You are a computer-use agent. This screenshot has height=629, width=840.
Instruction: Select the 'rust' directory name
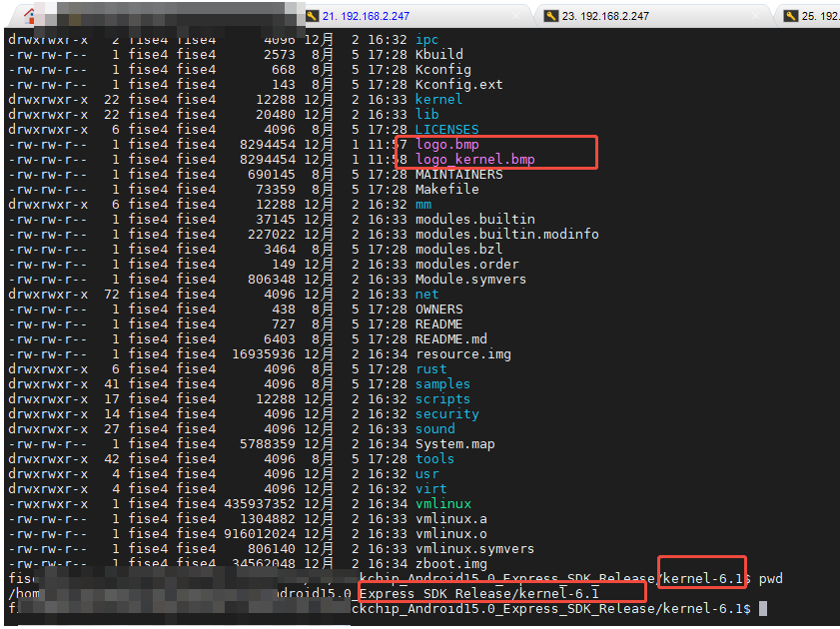[431, 369]
